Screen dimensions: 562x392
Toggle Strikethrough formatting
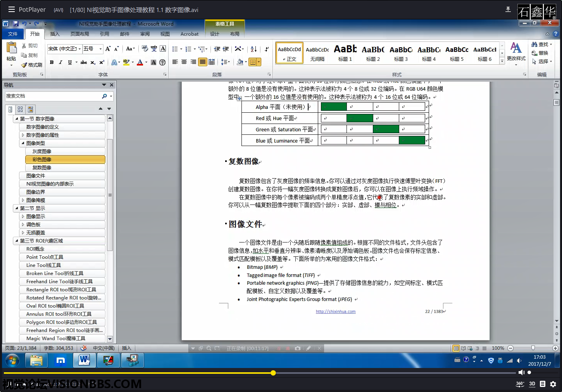pyautogui.click(x=84, y=62)
